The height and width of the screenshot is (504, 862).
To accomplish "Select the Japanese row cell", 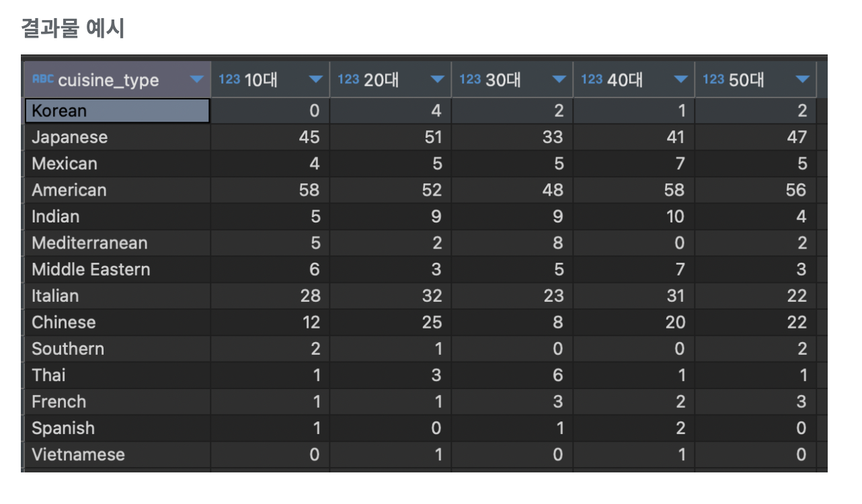I will [x=117, y=137].
